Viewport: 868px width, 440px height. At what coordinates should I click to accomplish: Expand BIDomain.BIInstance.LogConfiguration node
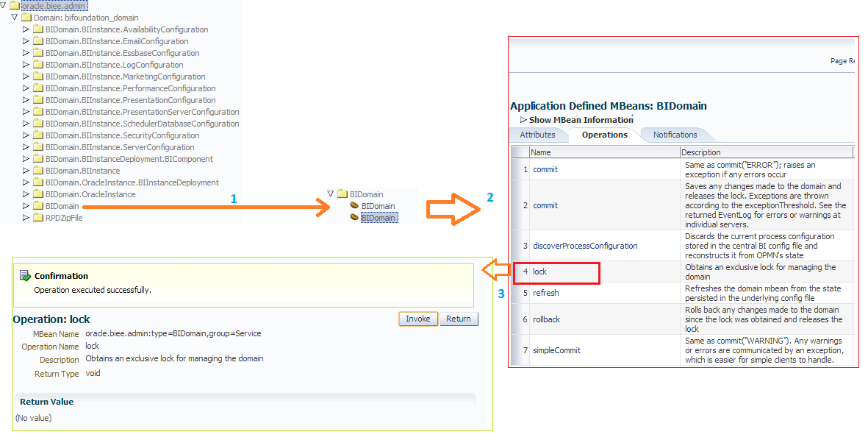click(x=26, y=64)
